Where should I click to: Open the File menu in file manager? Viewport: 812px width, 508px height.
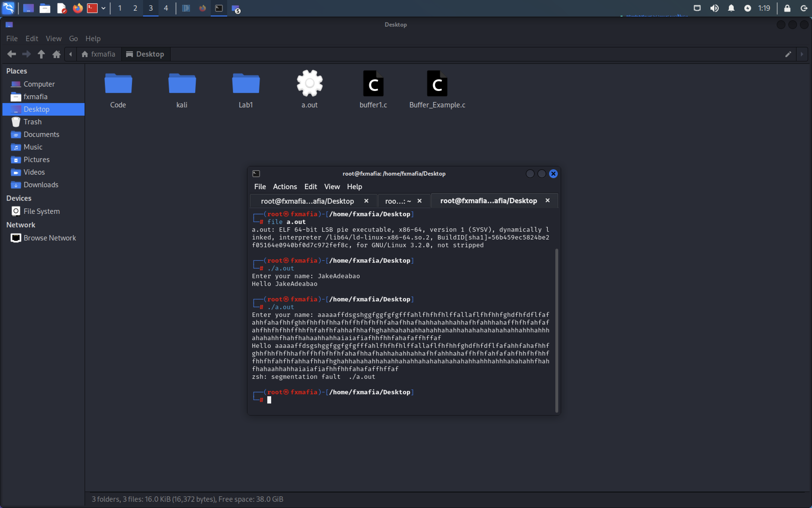[x=12, y=39]
